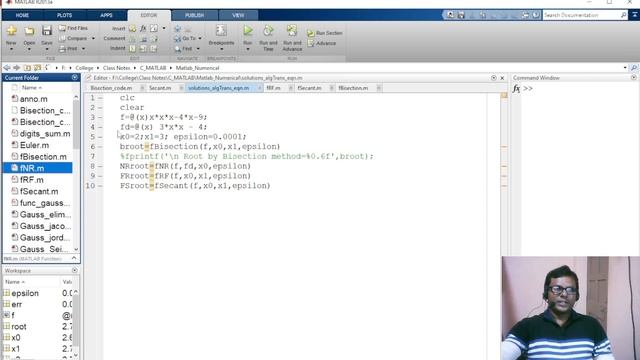Expand the Save dropdown arrow
Image resolution: width=640 pixels, height=360 pixels.
(47, 49)
